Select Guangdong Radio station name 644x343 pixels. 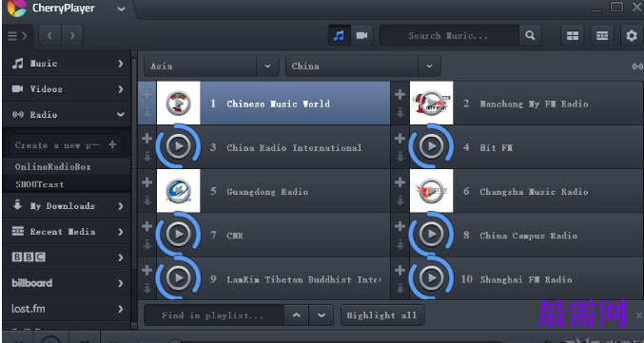coord(267,192)
